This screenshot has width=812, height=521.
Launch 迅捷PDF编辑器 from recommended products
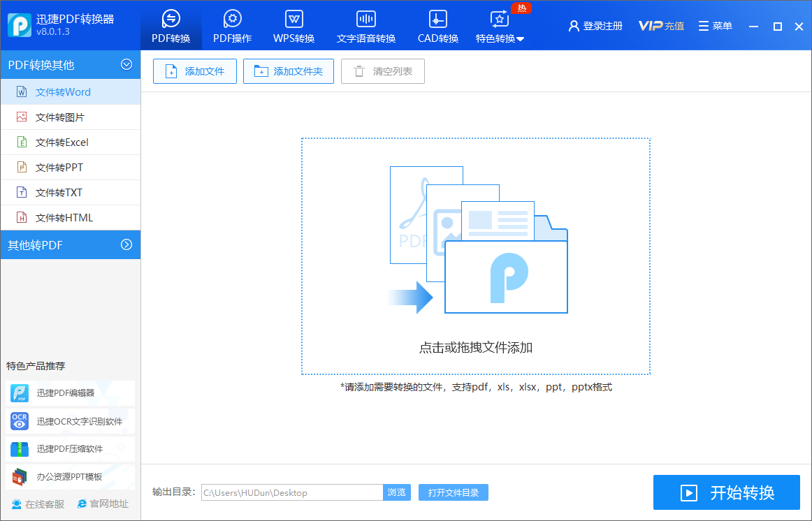click(70, 393)
